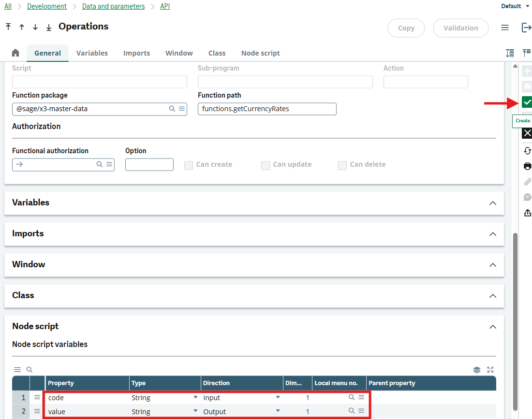Click the Property column header
This screenshot has width=532, height=419.
87,383
